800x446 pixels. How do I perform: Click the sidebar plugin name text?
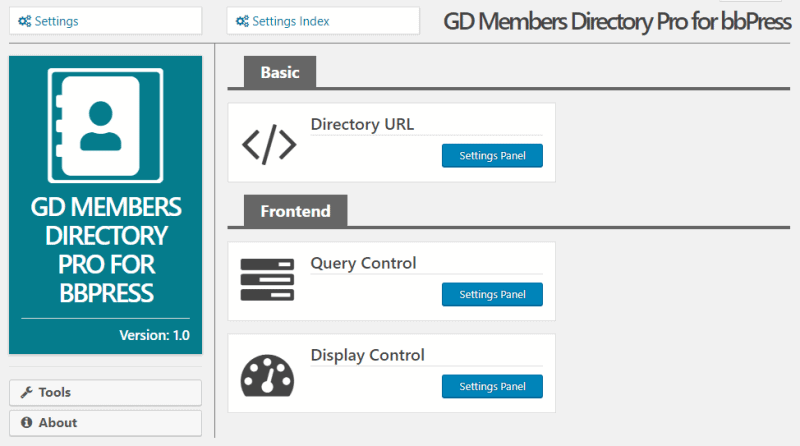click(106, 250)
